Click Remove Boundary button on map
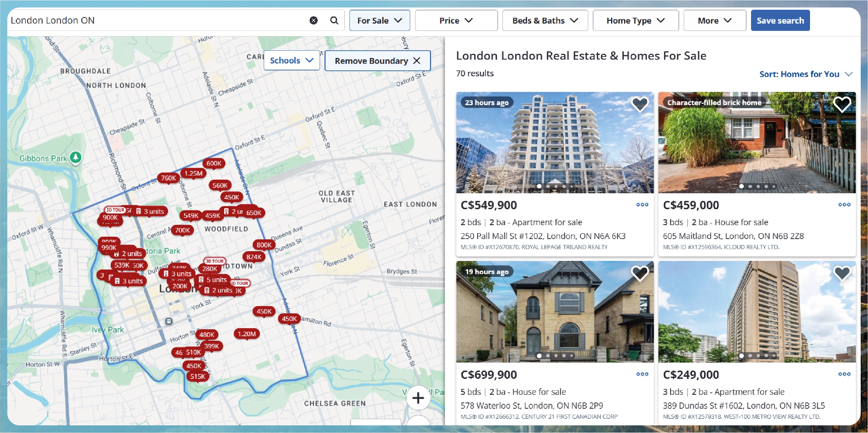 (x=377, y=61)
